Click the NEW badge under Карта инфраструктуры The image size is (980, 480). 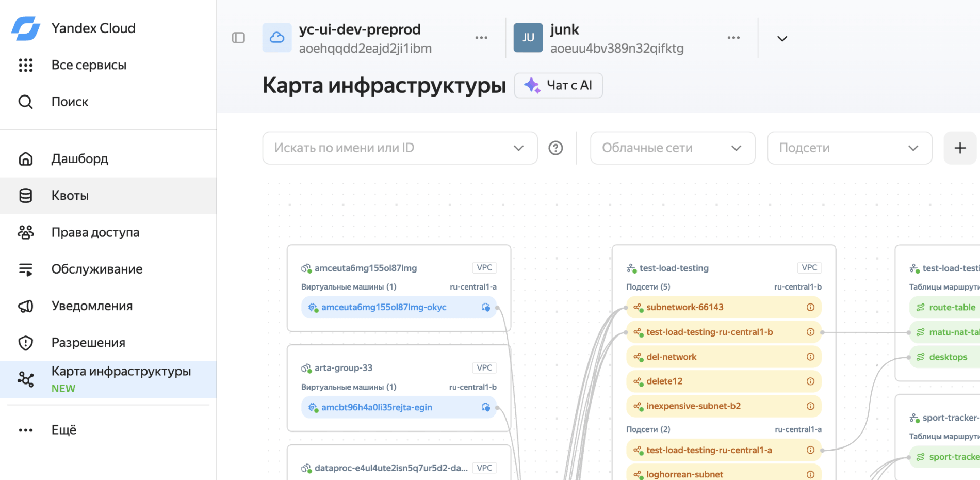63,389
